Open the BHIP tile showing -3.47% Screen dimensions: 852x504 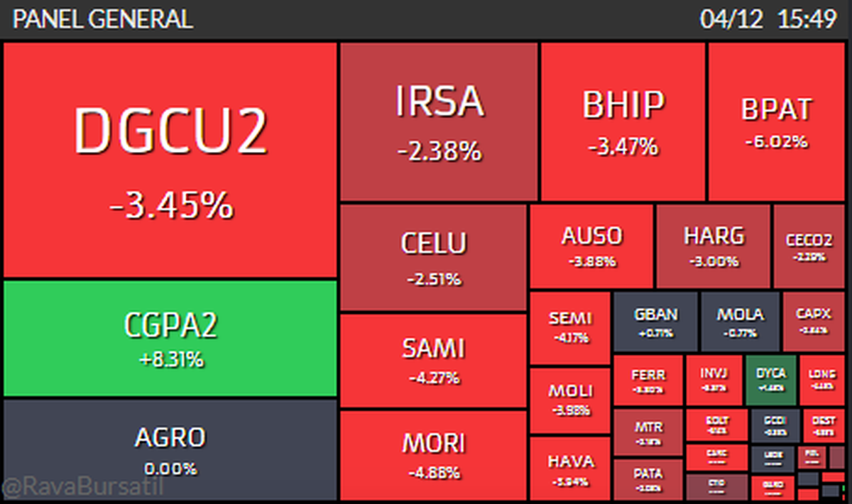[x=623, y=121]
